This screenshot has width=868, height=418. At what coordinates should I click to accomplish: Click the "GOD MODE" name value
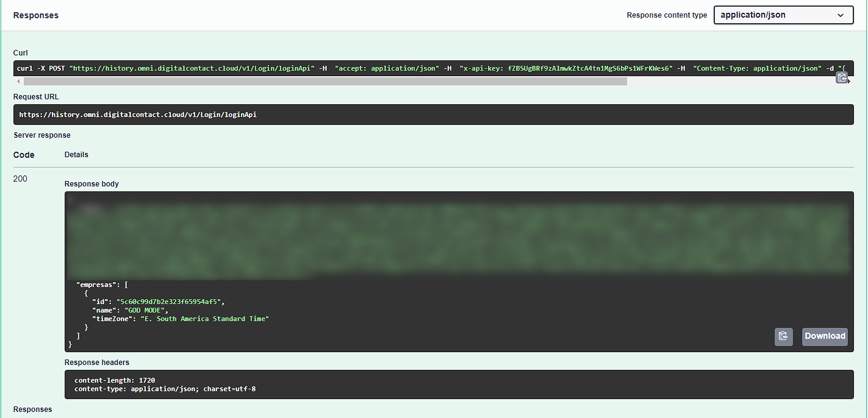click(146, 311)
